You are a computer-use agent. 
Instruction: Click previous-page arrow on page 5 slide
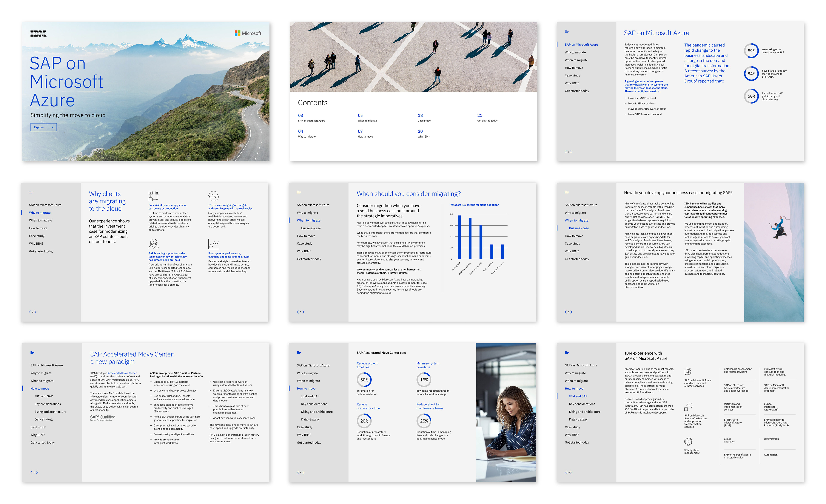pyautogui.click(x=298, y=312)
